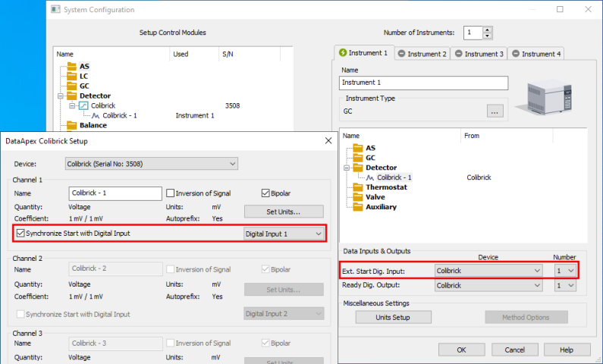Click the Units Setup button

[393, 317]
